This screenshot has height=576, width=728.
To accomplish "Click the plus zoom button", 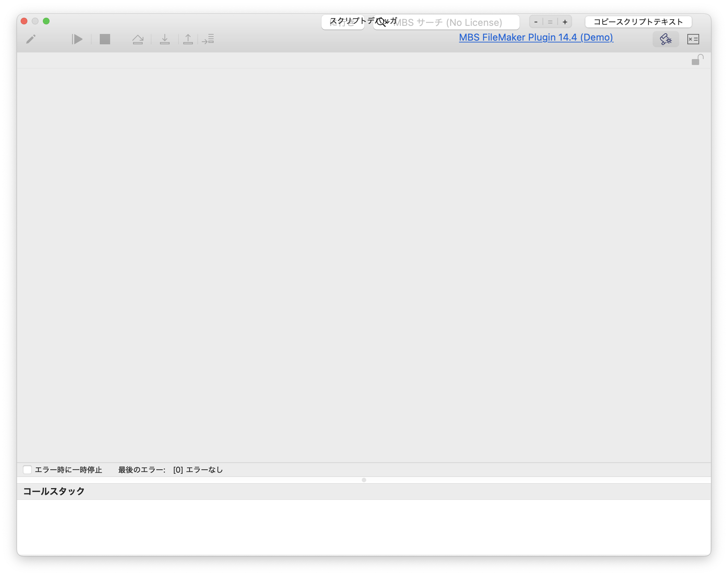I will point(565,22).
